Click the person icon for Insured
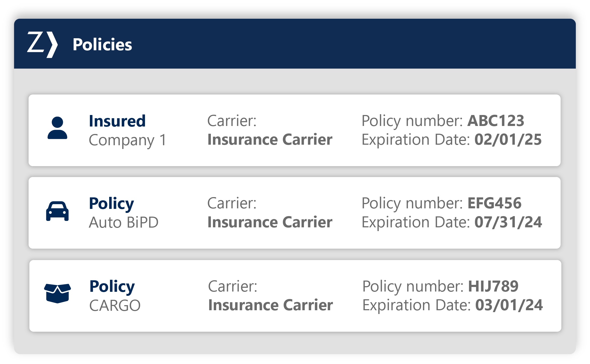 (57, 128)
